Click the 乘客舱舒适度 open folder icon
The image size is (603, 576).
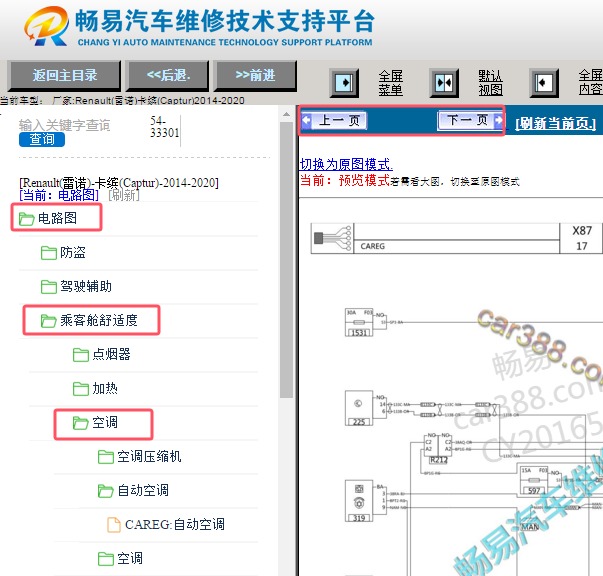48,320
